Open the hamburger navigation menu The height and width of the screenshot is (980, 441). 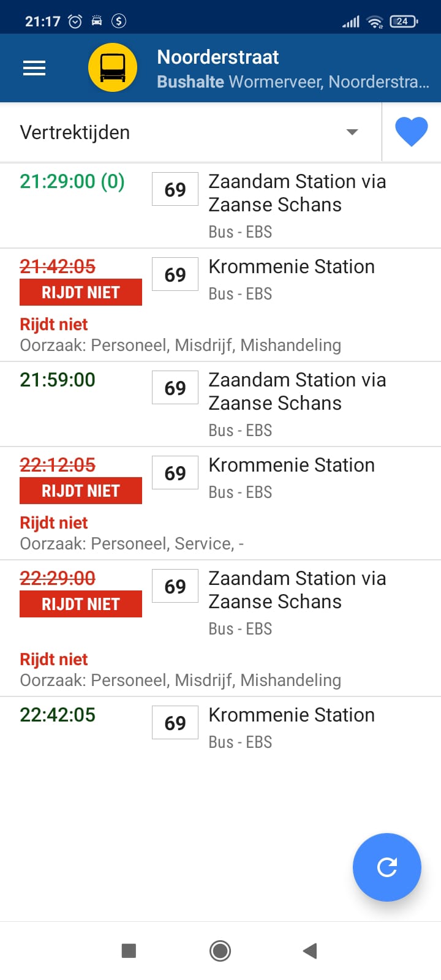click(x=34, y=68)
